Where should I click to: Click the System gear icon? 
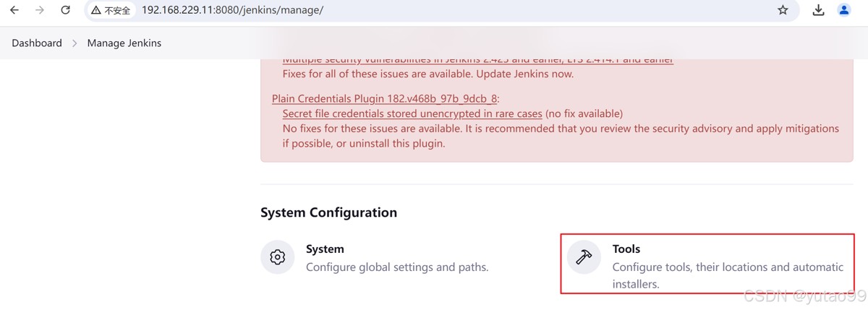(x=278, y=257)
